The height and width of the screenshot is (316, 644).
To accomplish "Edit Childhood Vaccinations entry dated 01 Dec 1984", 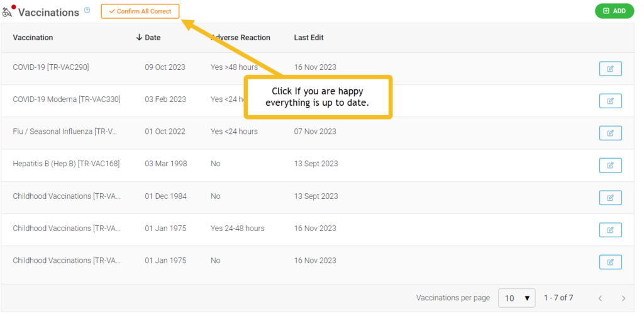I will 610,198.
